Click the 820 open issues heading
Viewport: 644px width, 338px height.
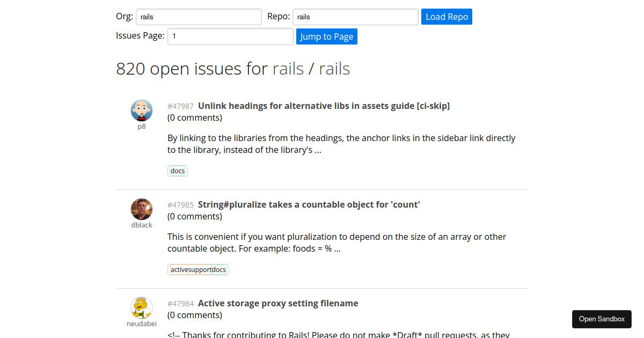point(233,68)
